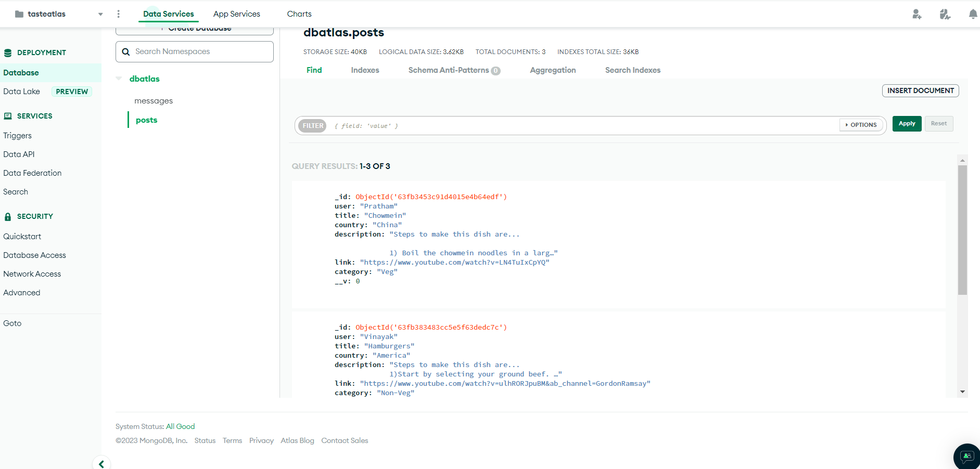Click the FILTER label pill
Screen dimensions: 980x469
[313, 126]
